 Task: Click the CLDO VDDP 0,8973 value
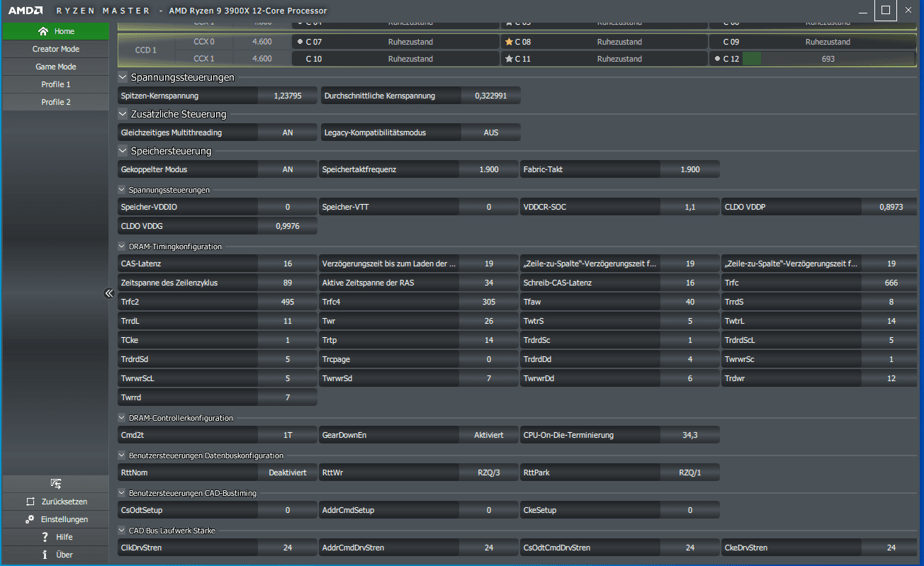coord(891,207)
